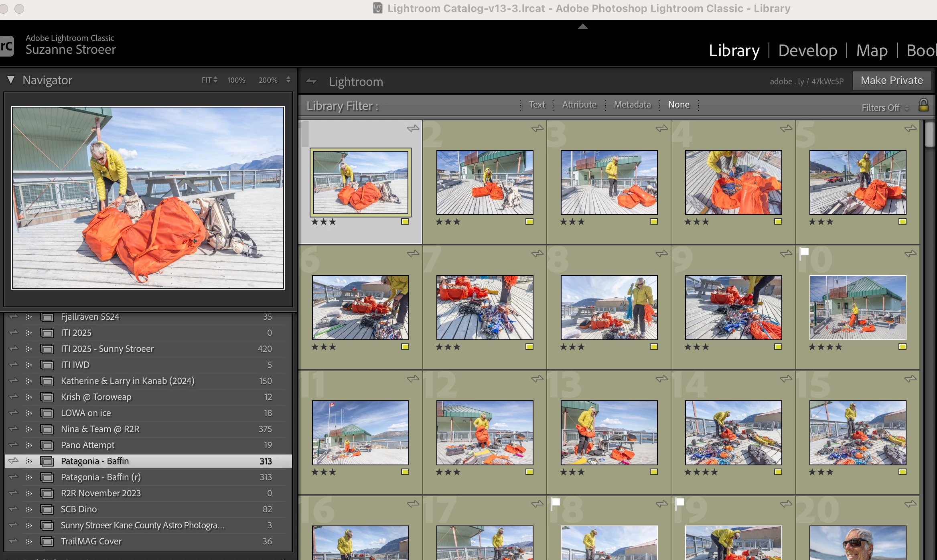Click yellow color label on photo 1
This screenshot has height=560, width=937.
click(405, 222)
